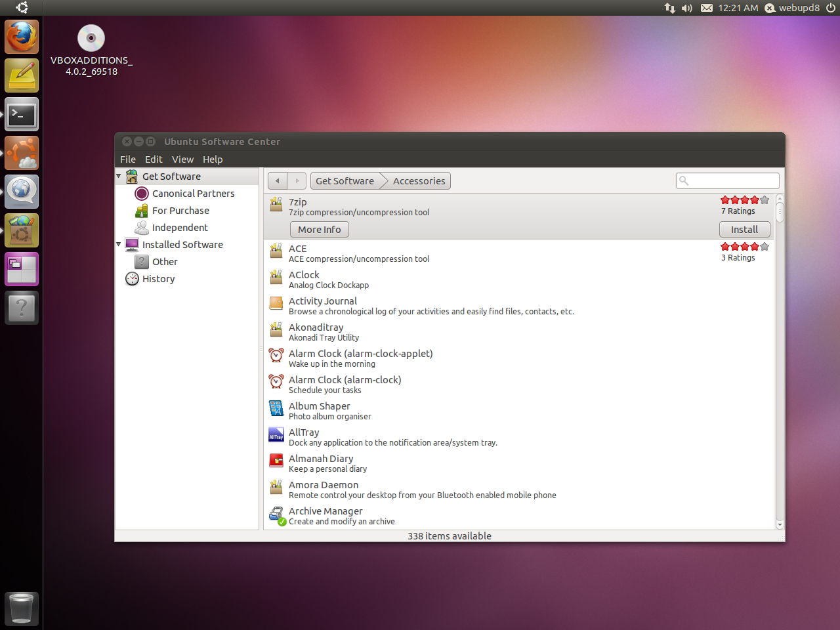Click the Independent source icon
This screenshot has height=630, width=840.
point(141,228)
